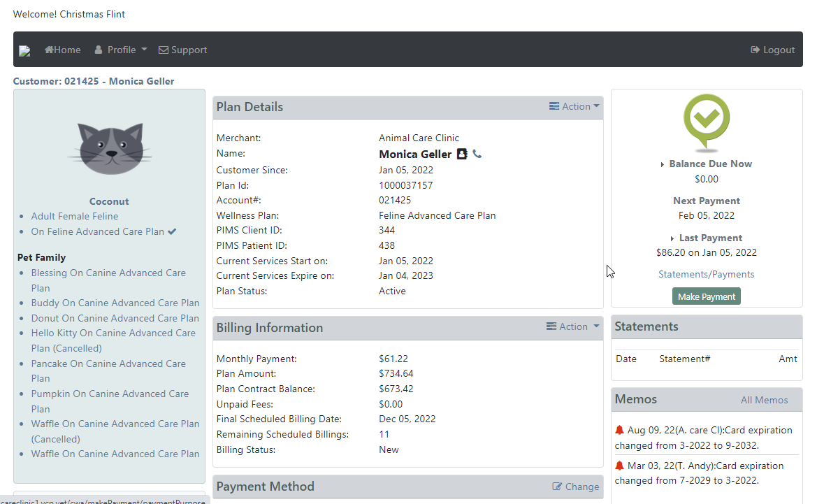Click the Amt column header in Statements

(788, 359)
